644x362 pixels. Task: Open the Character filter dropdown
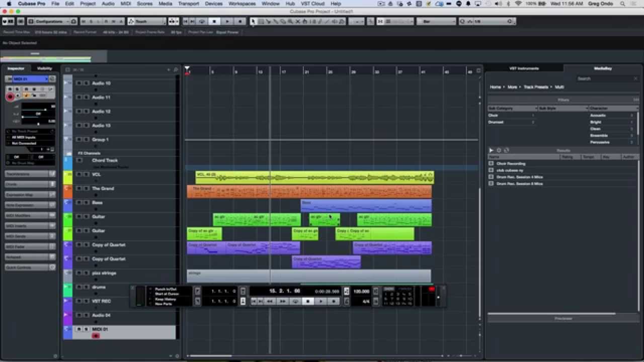click(613, 108)
